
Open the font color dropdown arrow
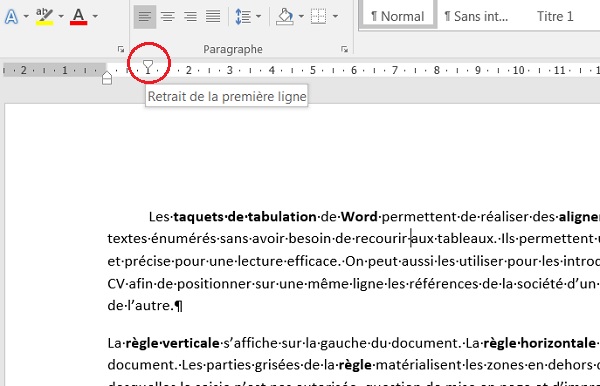pyautogui.click(x=95, y=16)
